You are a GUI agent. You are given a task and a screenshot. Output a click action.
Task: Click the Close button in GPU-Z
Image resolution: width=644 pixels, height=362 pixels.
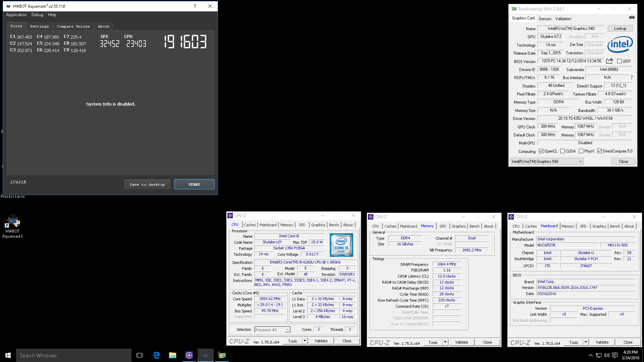click(623, 162)
